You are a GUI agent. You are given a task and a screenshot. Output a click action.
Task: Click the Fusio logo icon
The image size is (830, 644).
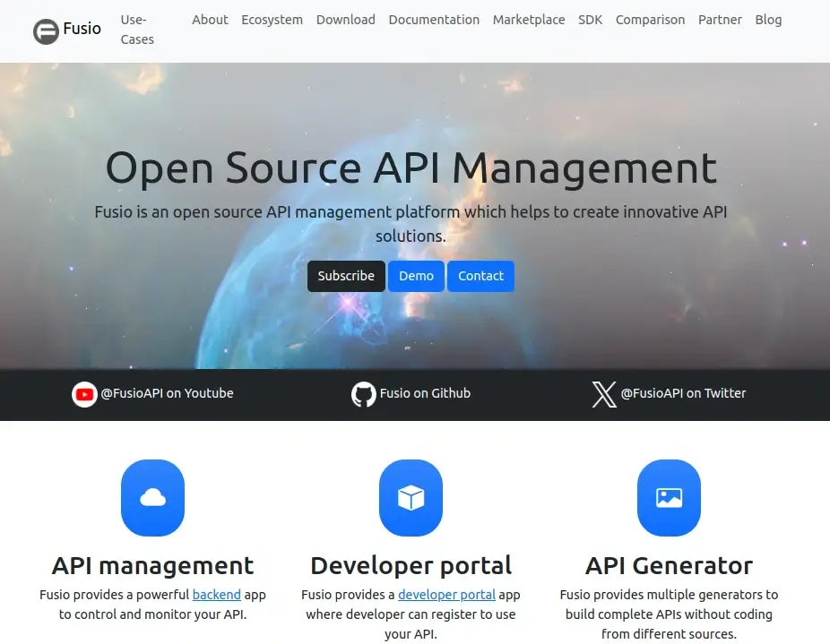[46, 31]
